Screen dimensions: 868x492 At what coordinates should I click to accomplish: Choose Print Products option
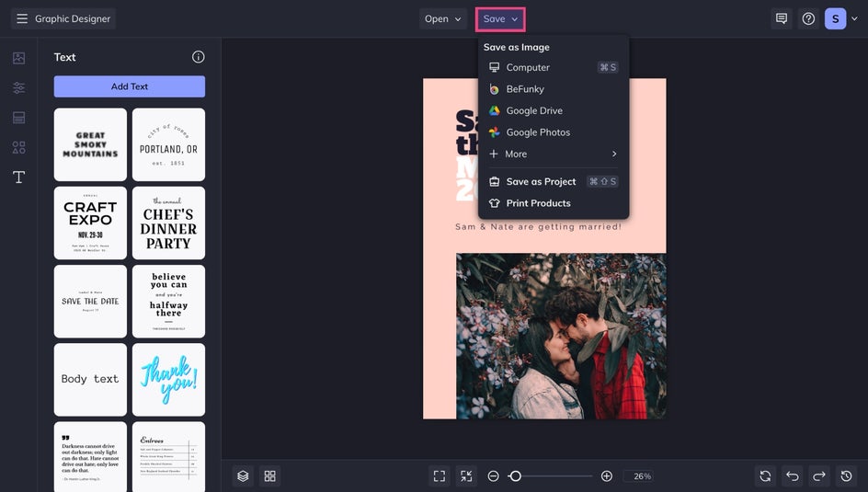[x=554, y=203]
